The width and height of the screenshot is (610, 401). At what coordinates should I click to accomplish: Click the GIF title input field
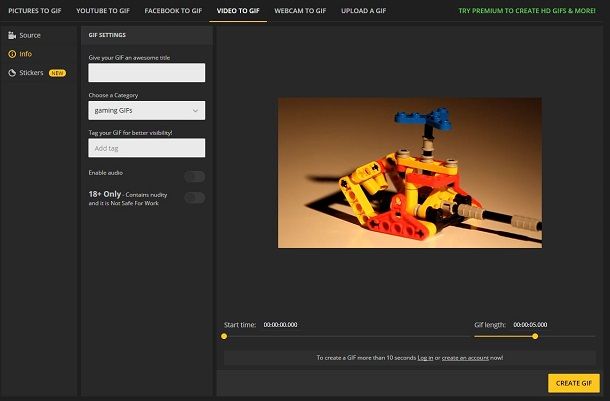(146, 72)
